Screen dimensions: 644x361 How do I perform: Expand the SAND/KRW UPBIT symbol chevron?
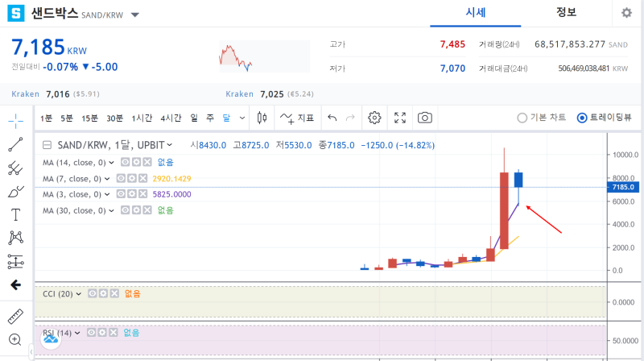(x=170, y=145)
